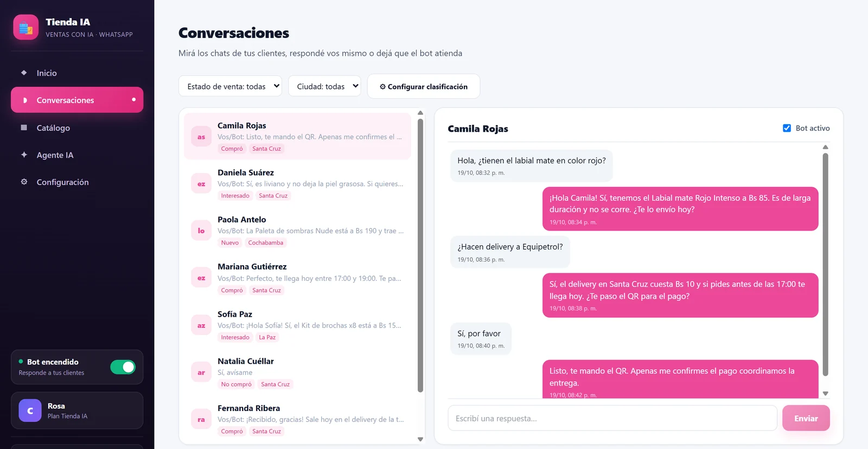
Task: Click Sofía Paz avatar 'az'
Action: (201, 325)
